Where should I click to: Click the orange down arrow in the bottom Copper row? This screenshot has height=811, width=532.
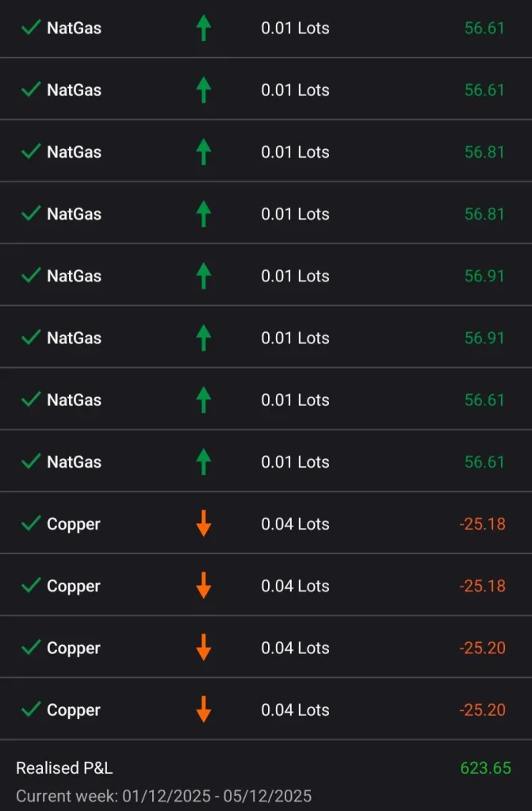coord(204,710)
